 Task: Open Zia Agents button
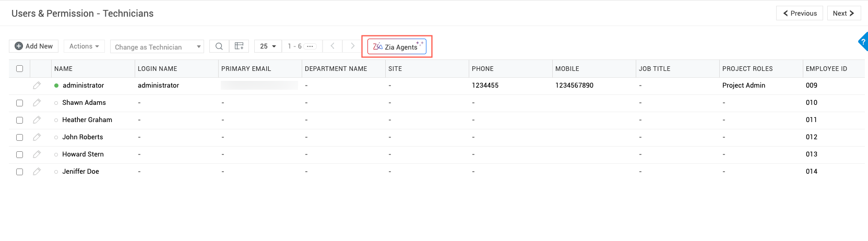[397, 47]
